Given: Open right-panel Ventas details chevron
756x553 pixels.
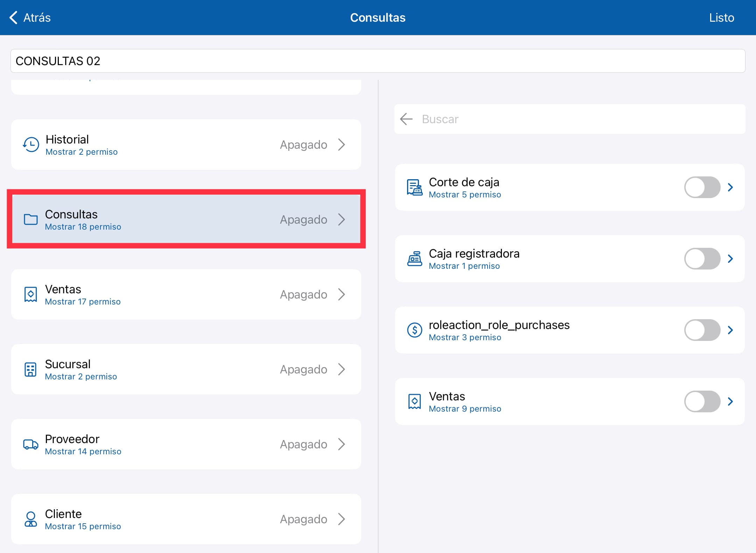Looking at the screenshot, I should tap(730, 401).
